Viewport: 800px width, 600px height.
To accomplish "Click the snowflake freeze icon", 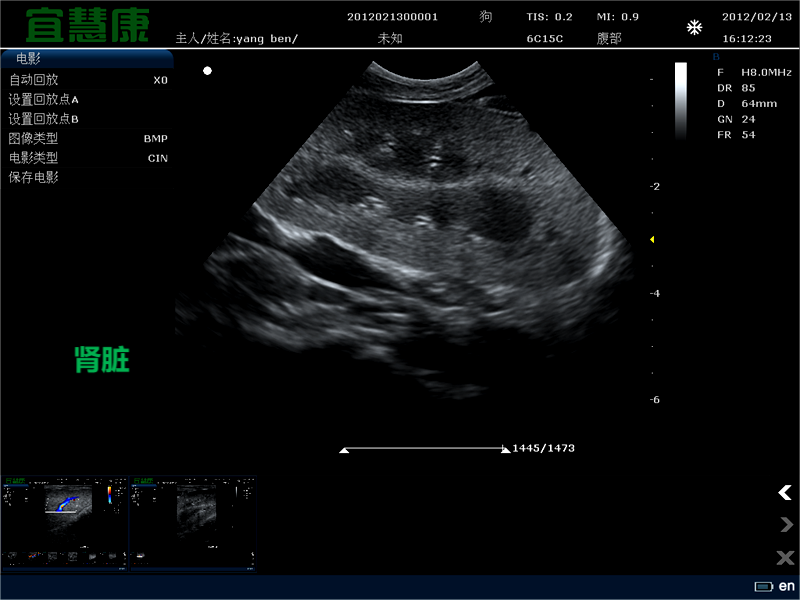I will [x=694, y=28].
